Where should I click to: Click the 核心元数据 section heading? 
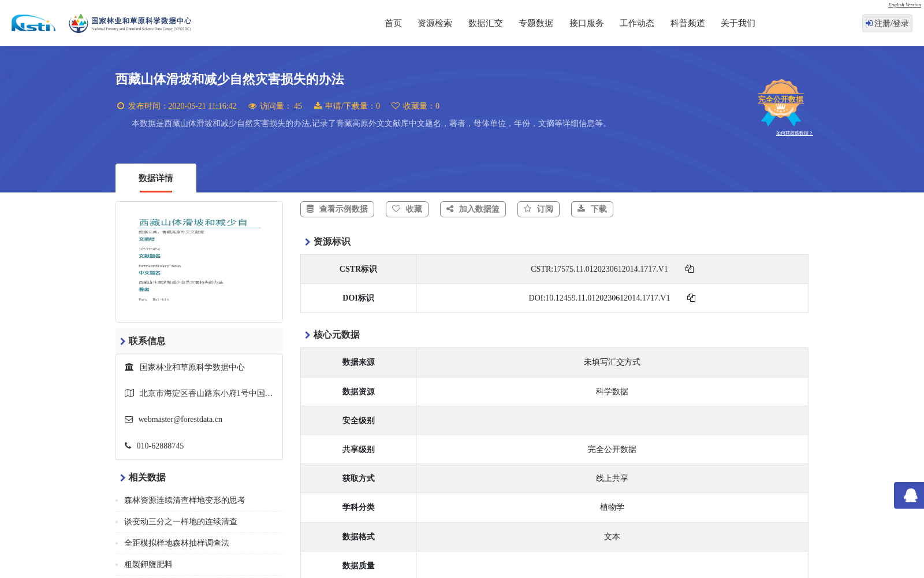(x=337, y=335)
